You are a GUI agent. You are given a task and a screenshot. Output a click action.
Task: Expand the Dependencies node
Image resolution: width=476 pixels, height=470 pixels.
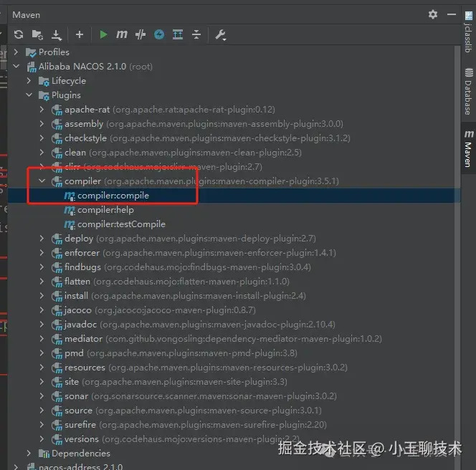29,454
